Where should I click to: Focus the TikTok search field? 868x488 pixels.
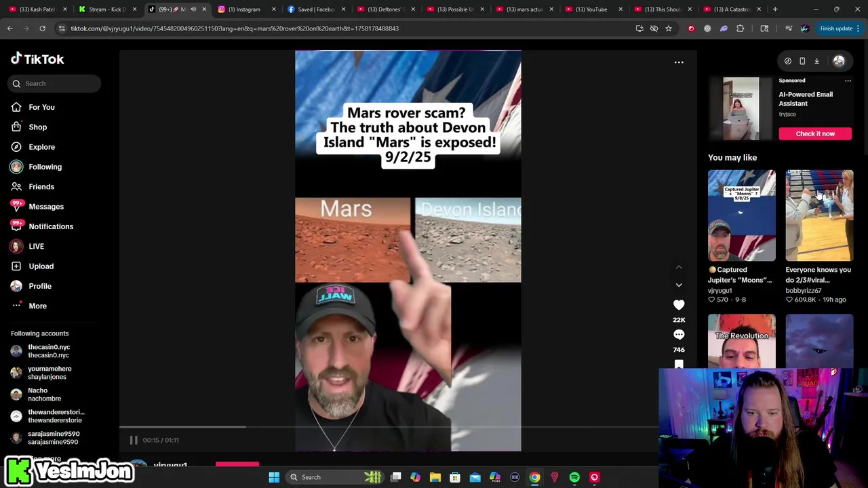click(56, 83)
